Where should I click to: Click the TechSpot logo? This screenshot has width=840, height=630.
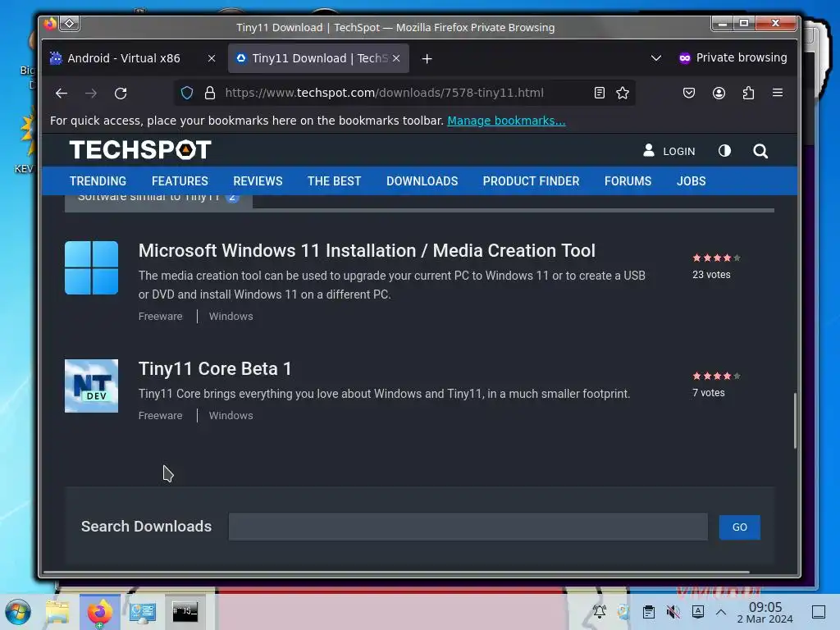point(140,150)
